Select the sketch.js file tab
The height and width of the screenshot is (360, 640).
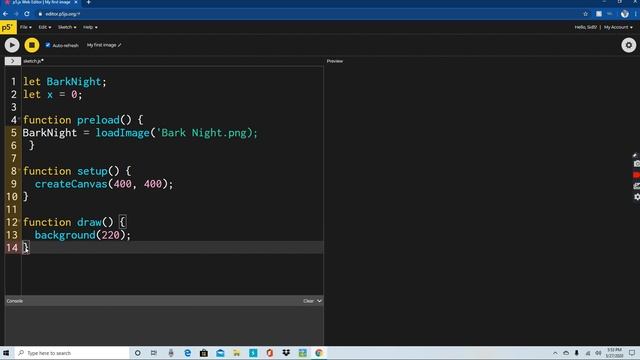(33, 61)
